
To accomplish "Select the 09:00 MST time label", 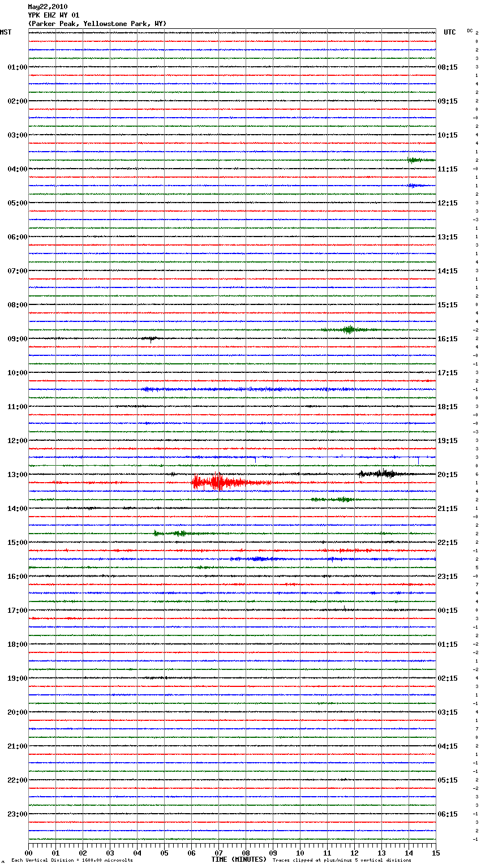I will coord(18,339).
